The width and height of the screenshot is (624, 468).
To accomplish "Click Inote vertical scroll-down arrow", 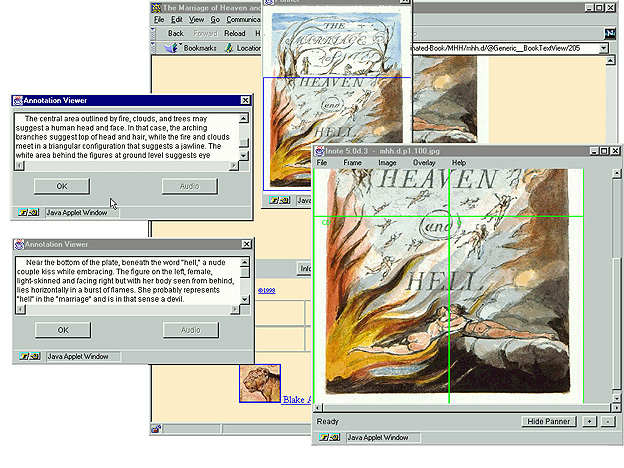I will point(616,398).
